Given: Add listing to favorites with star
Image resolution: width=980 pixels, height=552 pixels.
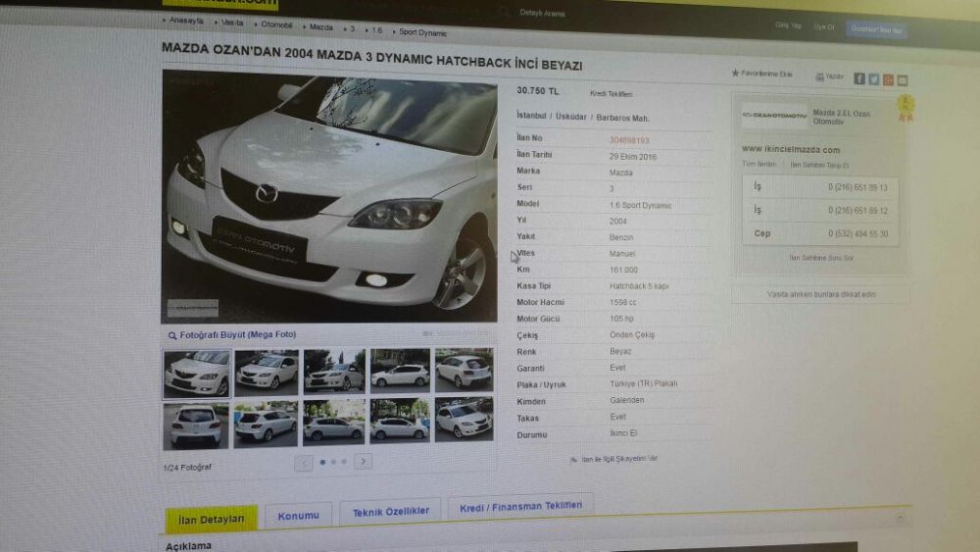Looking at the screenshot, I should (736, 74).
